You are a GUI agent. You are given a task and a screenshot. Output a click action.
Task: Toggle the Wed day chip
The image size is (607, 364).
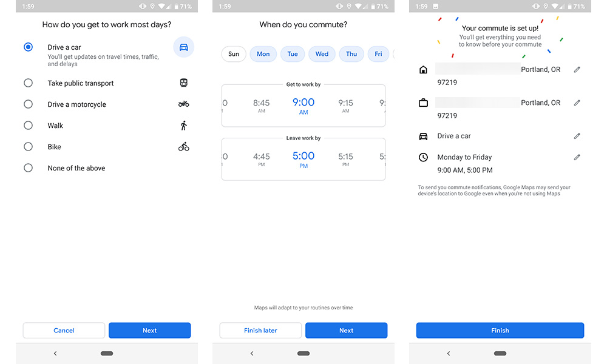point(322,54)
